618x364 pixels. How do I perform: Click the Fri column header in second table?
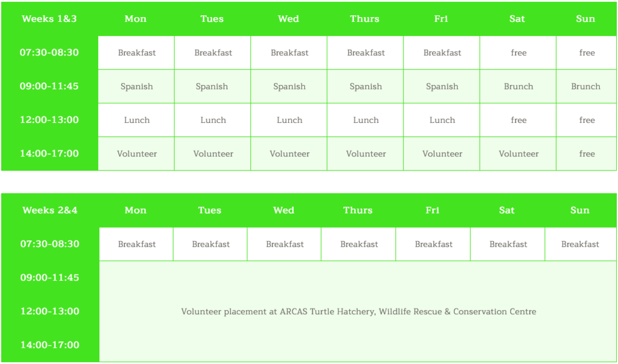pos(433,210)
